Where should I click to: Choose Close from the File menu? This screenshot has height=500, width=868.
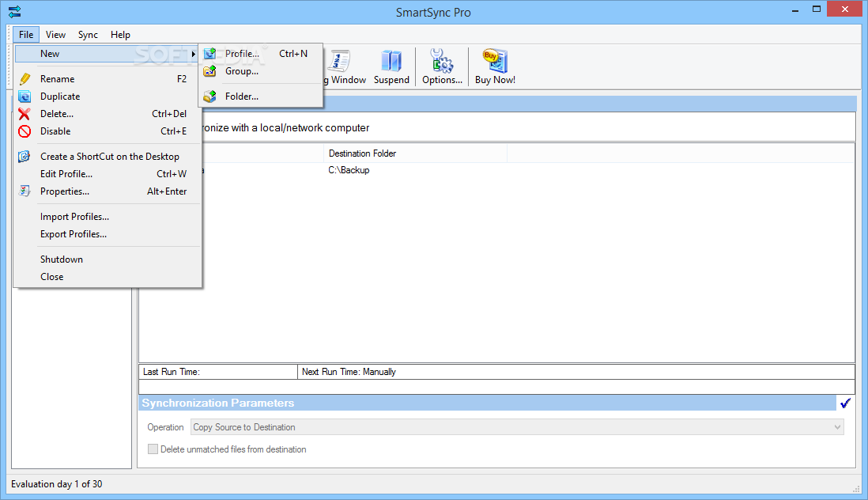tap(107, 277)
